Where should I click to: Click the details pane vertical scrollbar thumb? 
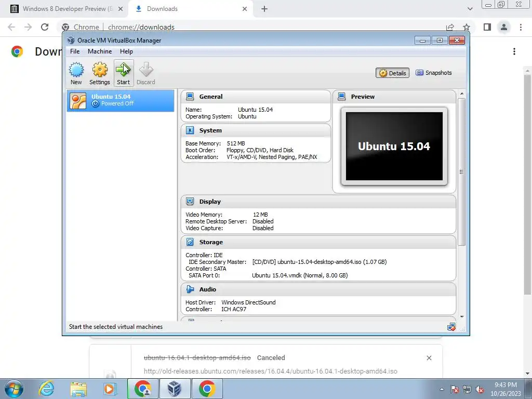pos(461,171)
